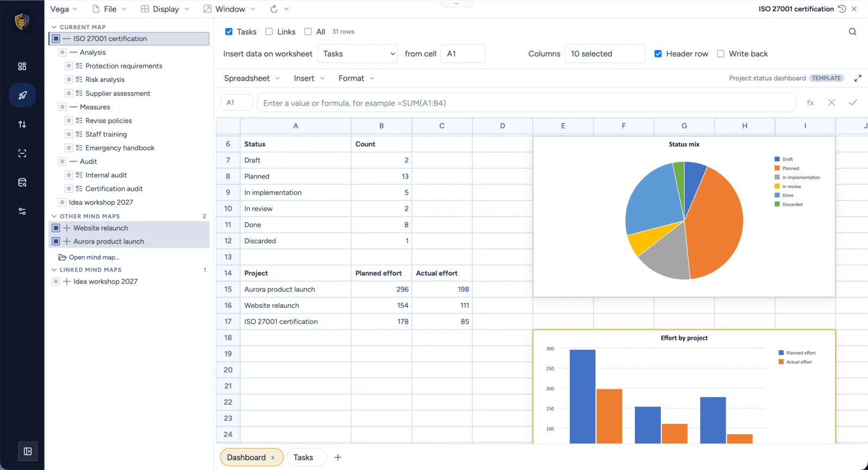This screenshot has height=470, width=868.
Task: Expand the spreadsheet to full screen
Action: pyautogui.click(x=858, y=78)
